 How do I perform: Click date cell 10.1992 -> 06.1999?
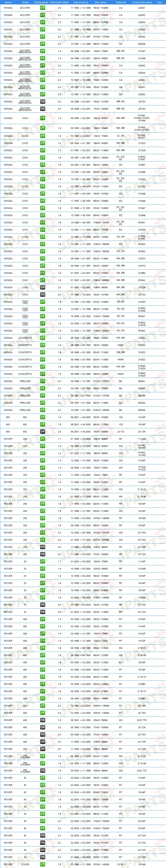point(80,533)
